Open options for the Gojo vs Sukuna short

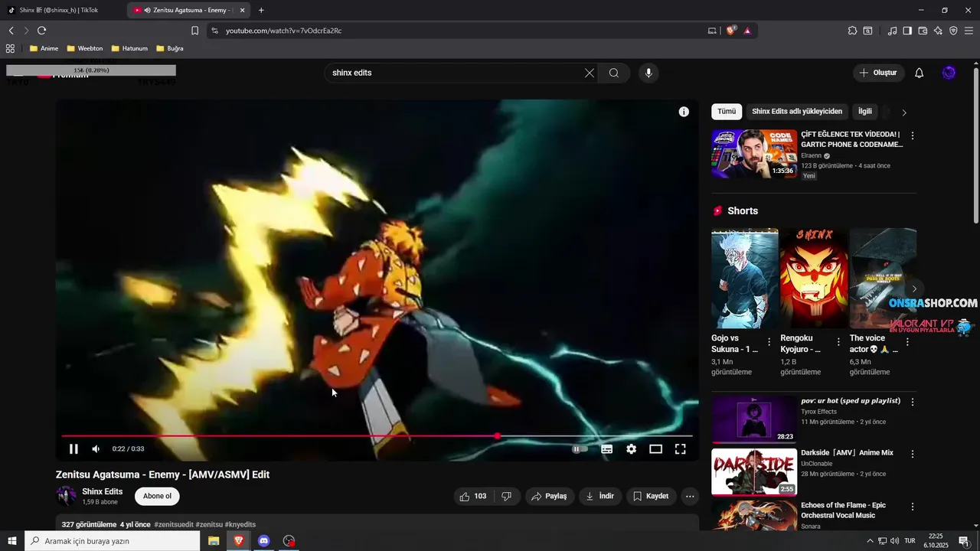769,342
